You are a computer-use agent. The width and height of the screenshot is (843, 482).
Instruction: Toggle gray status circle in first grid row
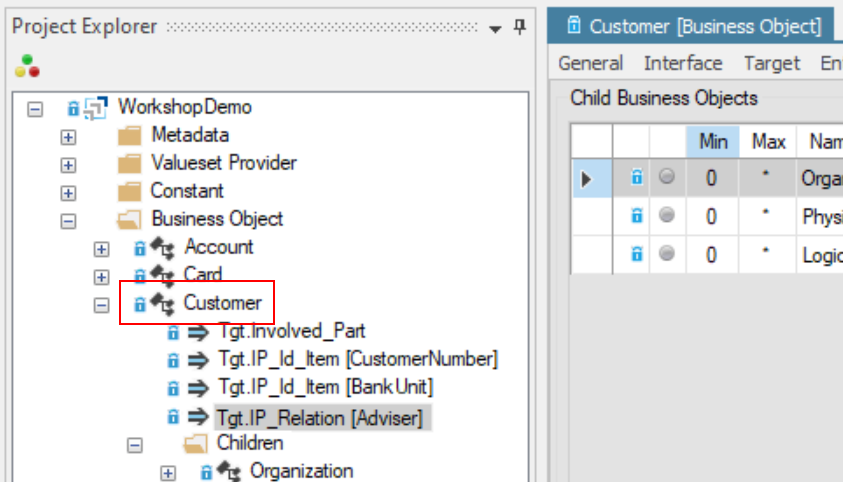pyautogui.click(x=667, y=178)
